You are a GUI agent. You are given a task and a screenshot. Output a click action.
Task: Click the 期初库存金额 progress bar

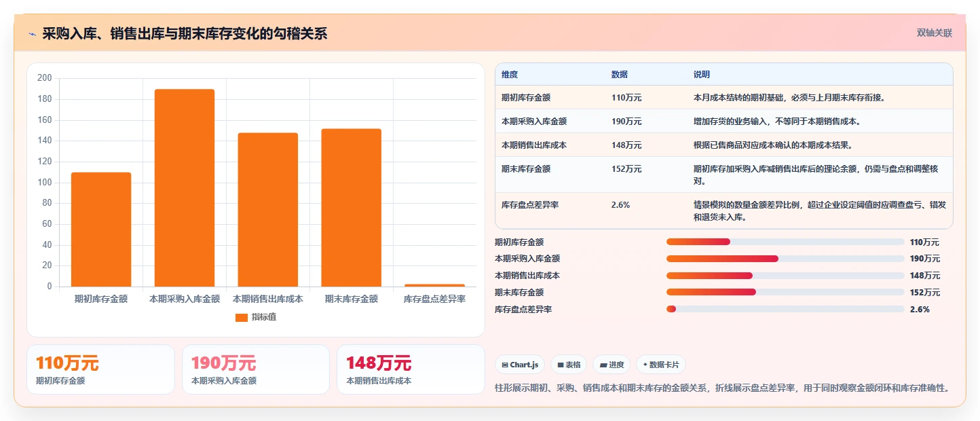pyautogui.click(x=785, y=242)
